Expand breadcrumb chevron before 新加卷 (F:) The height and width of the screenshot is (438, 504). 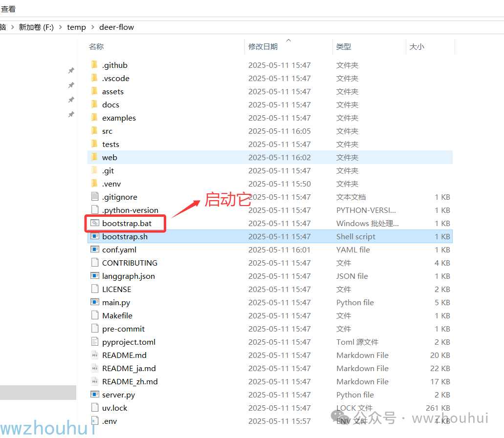13,27
